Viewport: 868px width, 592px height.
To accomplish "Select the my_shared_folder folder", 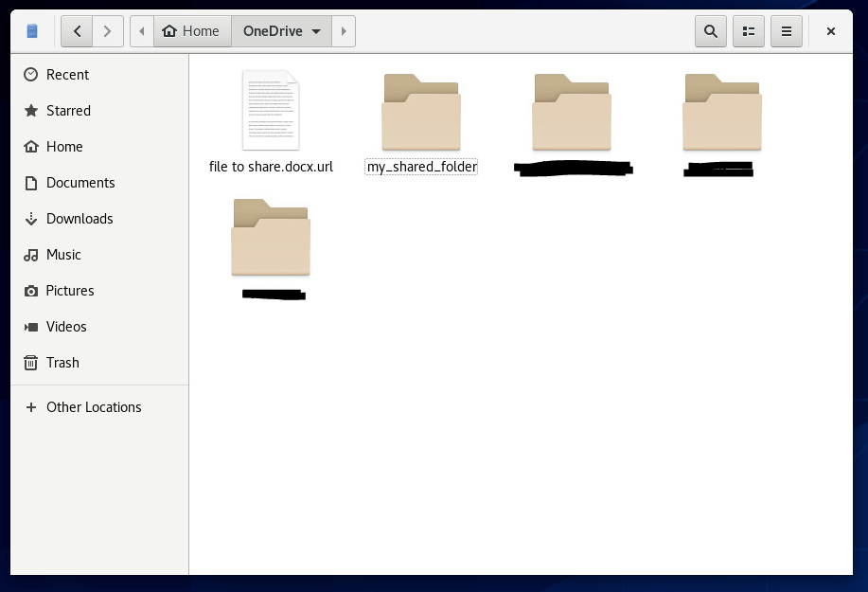I will [421, 114].
